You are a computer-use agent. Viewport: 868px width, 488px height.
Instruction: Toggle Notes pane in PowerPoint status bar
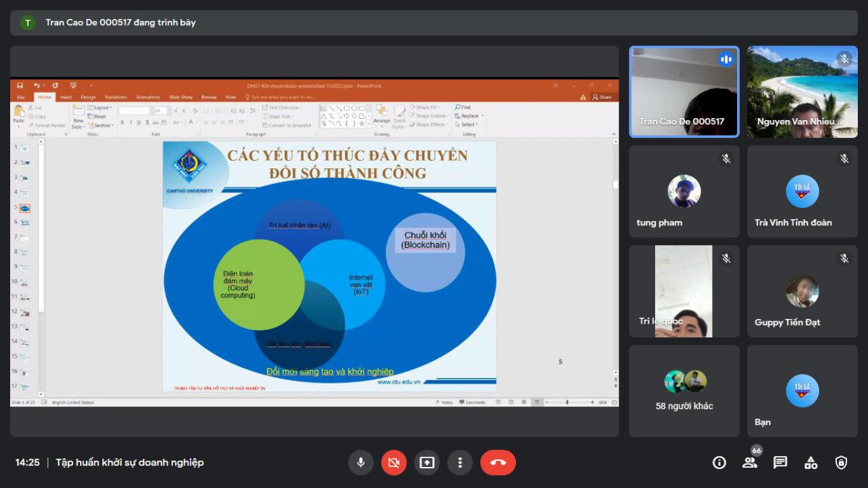444,402
